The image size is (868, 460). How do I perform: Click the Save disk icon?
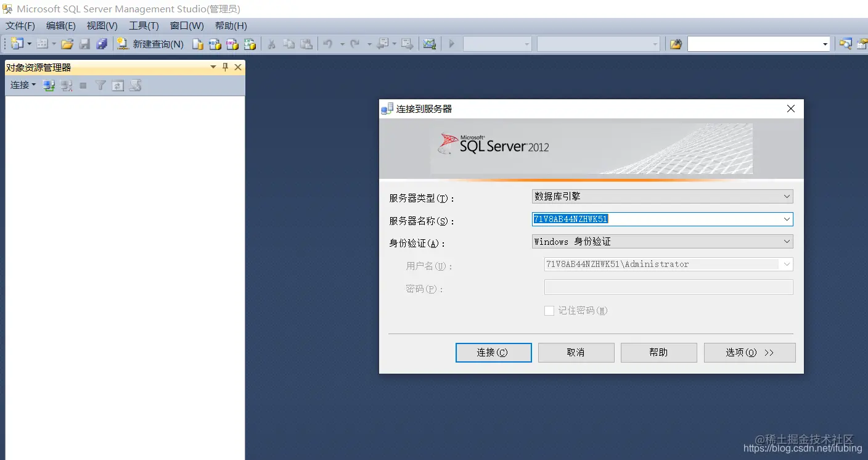(84, 44)
